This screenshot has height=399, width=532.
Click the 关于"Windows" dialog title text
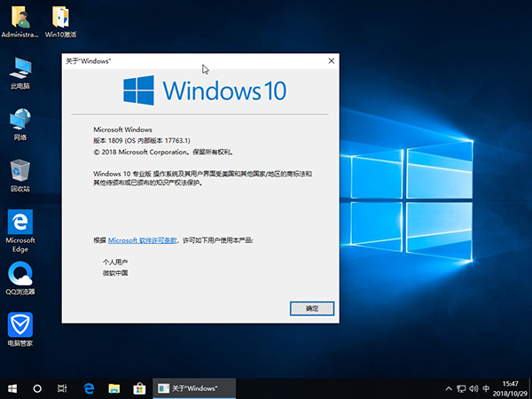coord(88,61)
